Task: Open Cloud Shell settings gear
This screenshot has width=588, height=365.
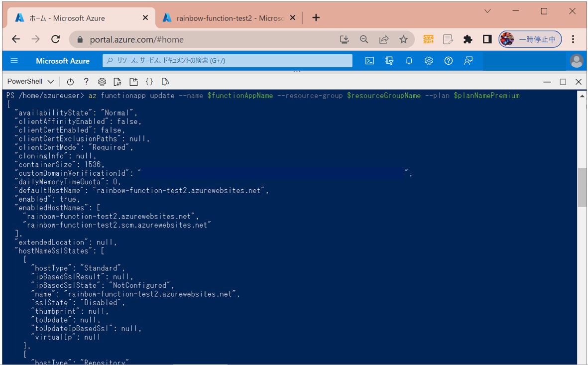Action: click(x=102, y=82)
